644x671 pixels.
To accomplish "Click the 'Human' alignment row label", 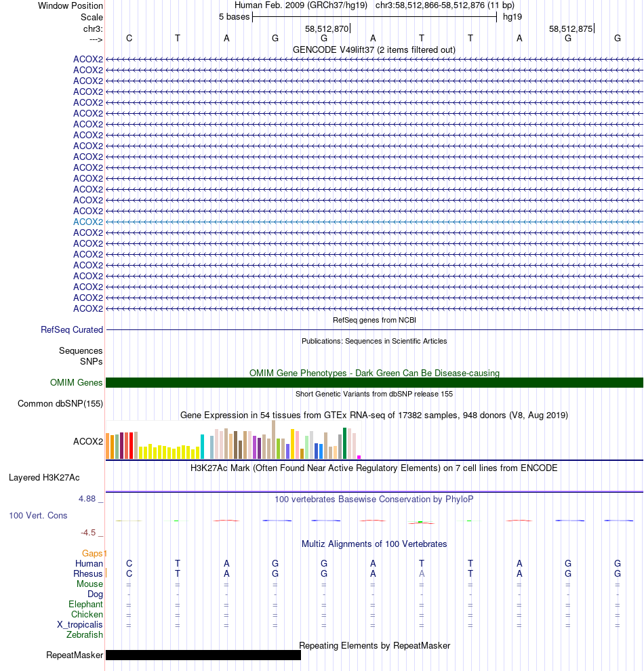I will coord(89,564).
